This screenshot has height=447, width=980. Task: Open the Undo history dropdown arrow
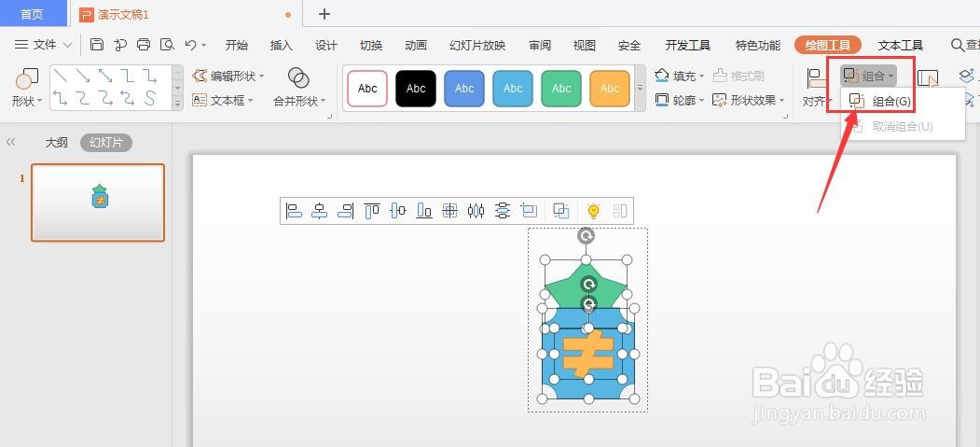click(x=204, y=45)
